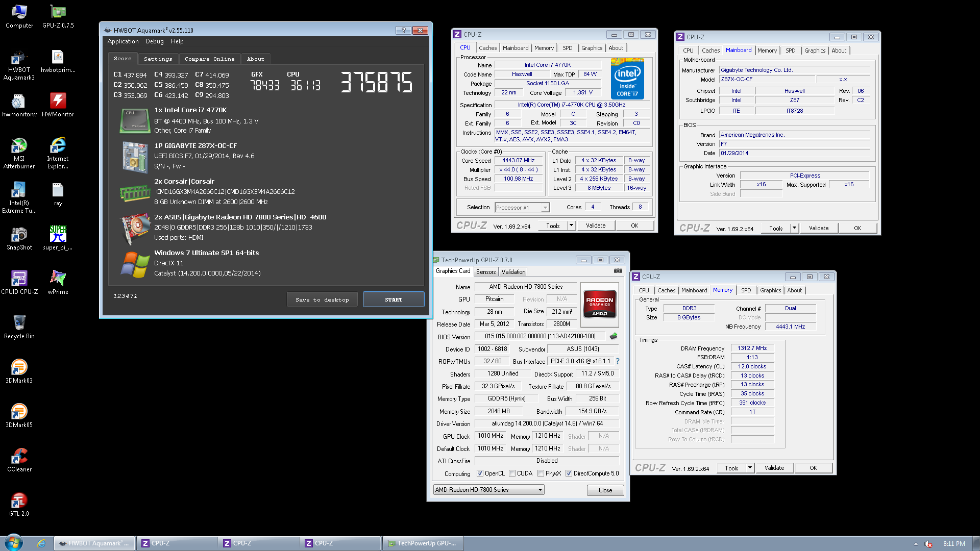Screen dimensions: 980x551
Task: Toggle the CUDA checkbox in GPU-Z
Action: click(x=512, y=473)
